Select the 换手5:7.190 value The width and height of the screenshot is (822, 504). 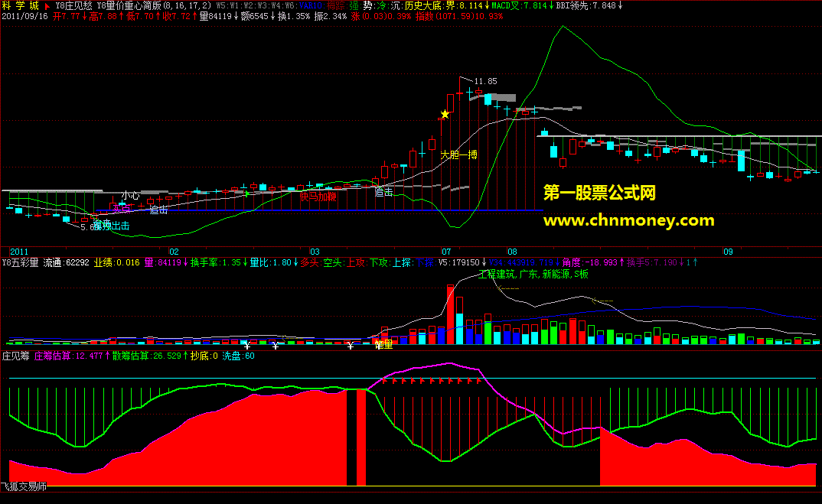652,262
